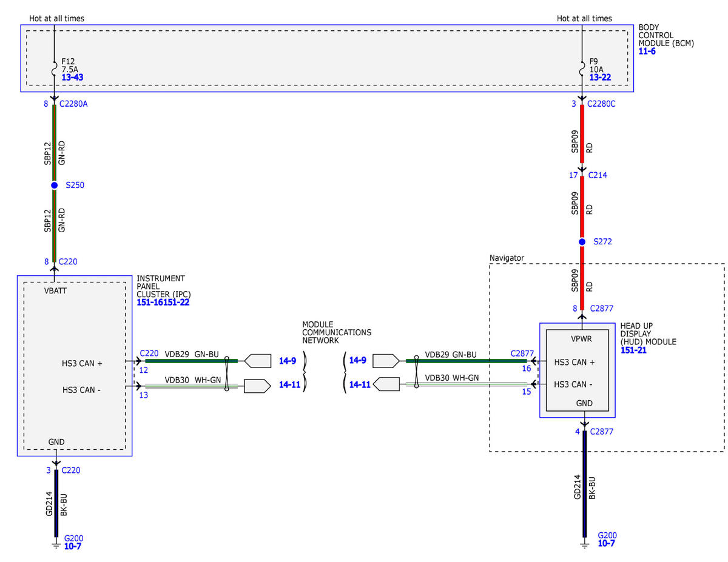The image size is (728, 562).
Task: Follow the 11-6 Body Control Module link
Action: pyautogui.click(x=647, y=52)
